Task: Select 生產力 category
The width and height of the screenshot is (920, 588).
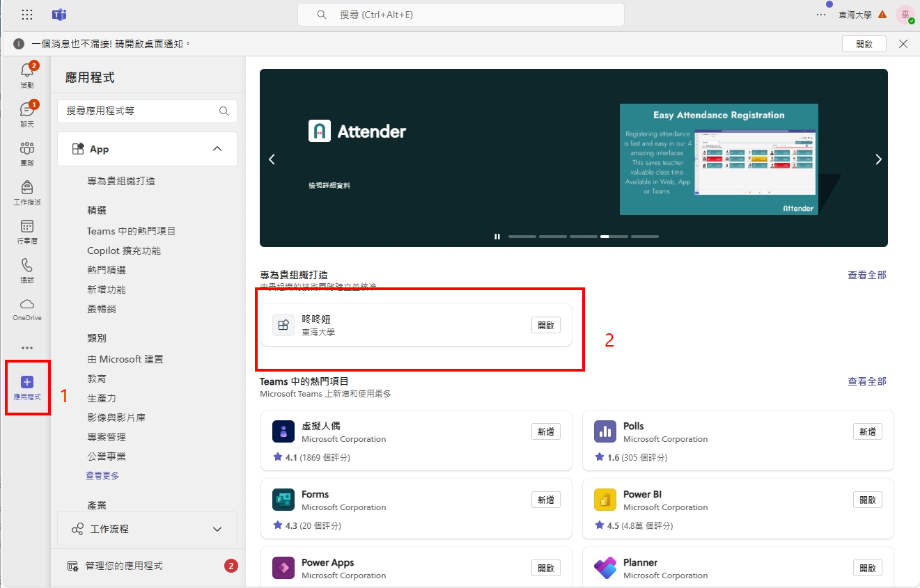Action: (x=102, y=398)
